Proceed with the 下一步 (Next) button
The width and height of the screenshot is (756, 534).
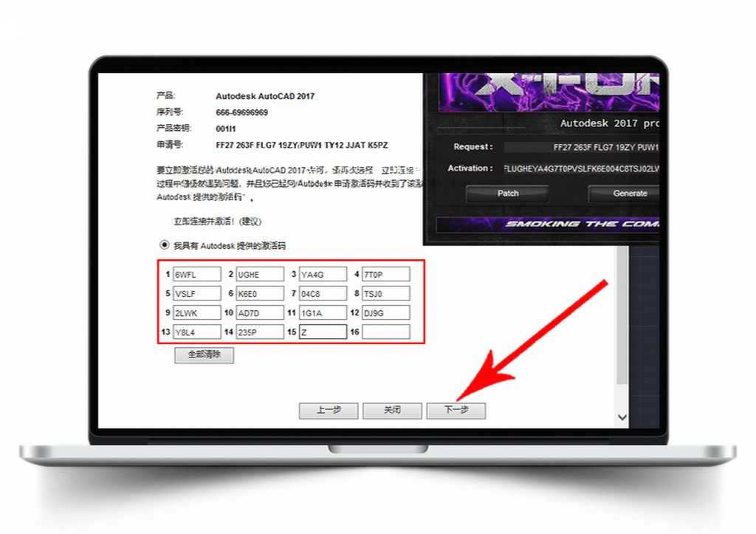tap(456, 411)
